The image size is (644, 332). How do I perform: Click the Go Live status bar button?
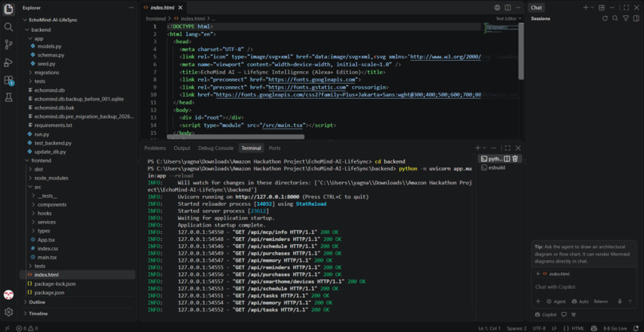point(615,328)
